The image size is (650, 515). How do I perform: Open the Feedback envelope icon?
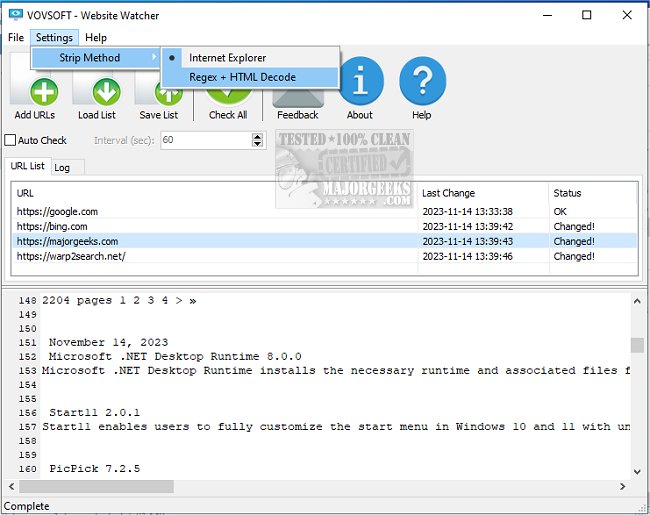point(298,98)
